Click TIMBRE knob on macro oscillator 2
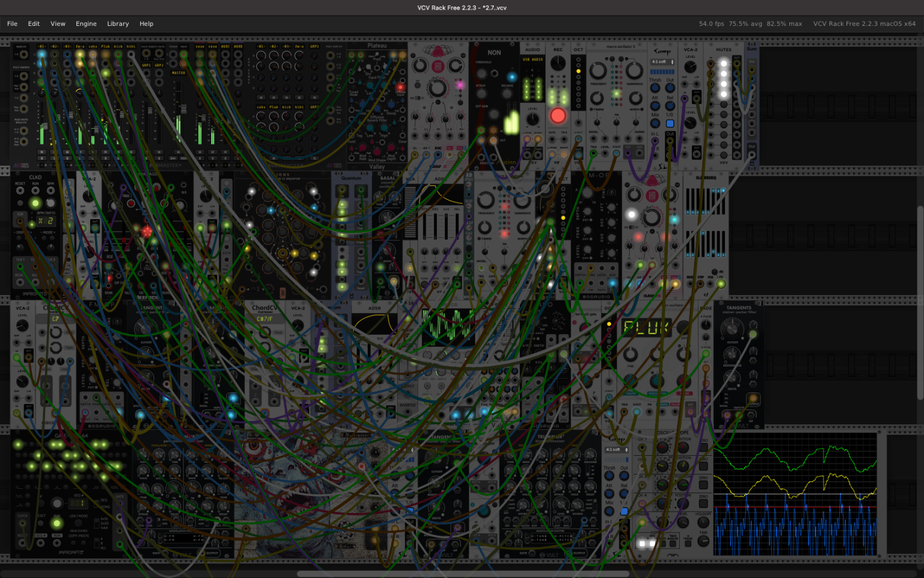This screenshot has height=578, width=924. point(597,98)
